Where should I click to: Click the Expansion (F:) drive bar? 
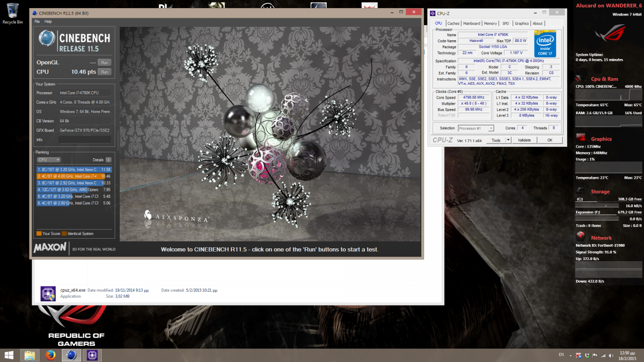(609, 216)
